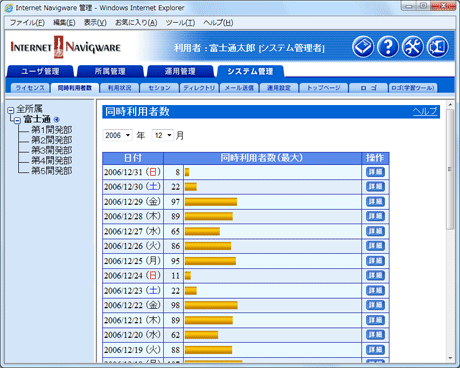Viewport: 460px width, 368px height.
Task: Click the book/manual icon in header
Action: pyautogui.click(x=363, y=47)
